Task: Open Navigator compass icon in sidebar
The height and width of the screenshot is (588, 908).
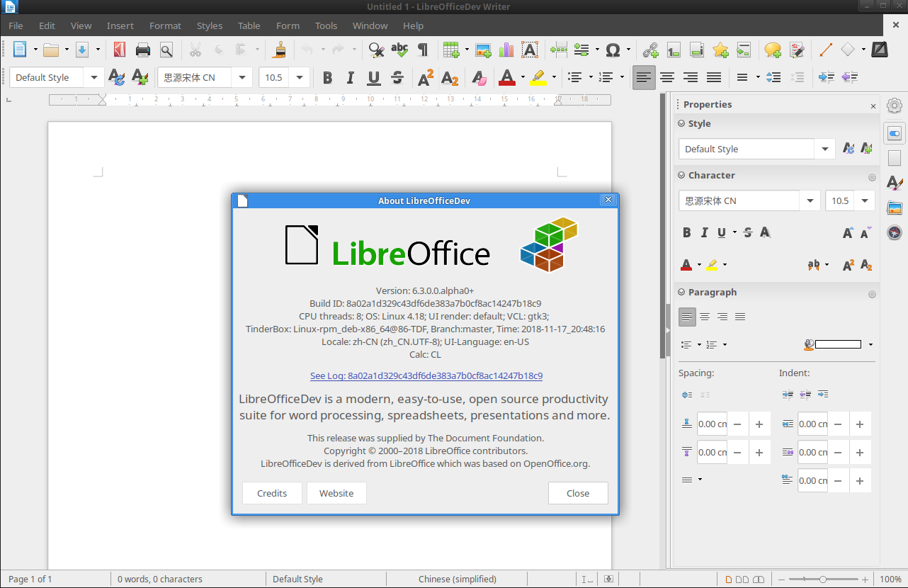Action: click(895, 232)
